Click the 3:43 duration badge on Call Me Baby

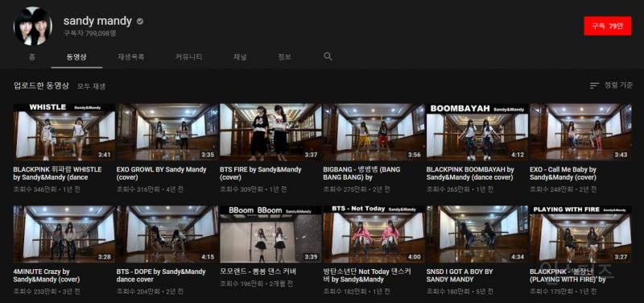pos(620,155)
